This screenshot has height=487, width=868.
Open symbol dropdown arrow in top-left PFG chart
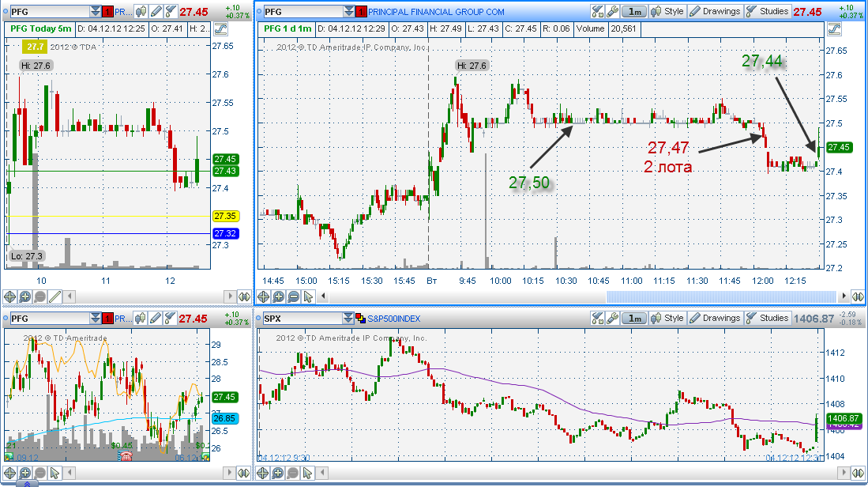tap(96, 11)
